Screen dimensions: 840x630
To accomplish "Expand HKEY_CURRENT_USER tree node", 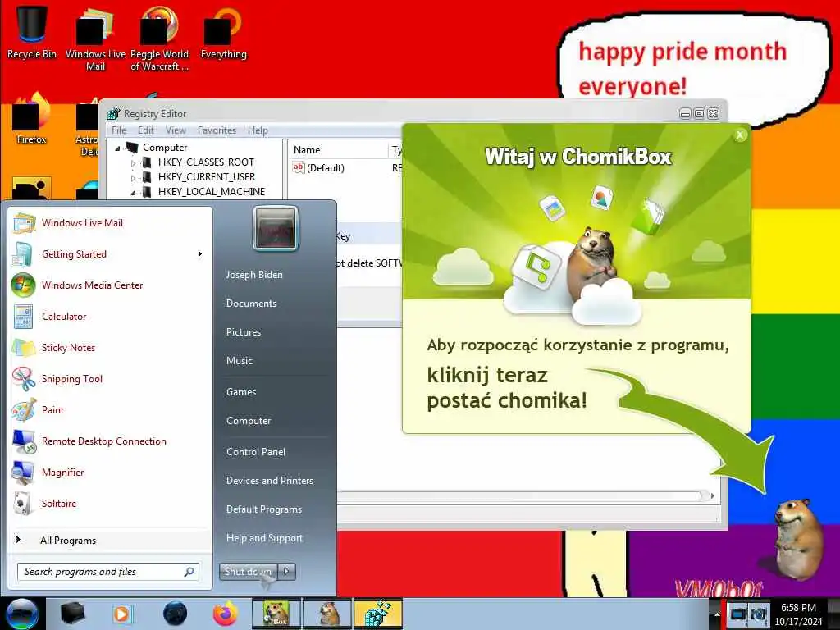I will coord(134,177).
